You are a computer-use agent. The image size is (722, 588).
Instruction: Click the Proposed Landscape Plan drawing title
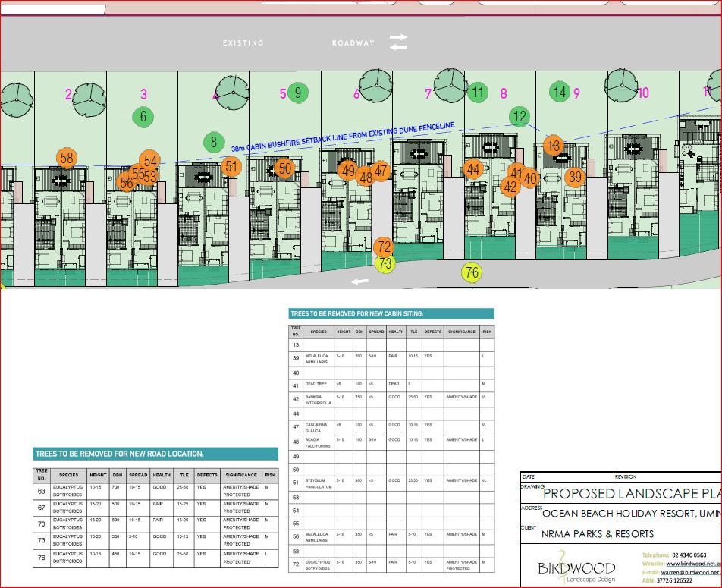[631, 493]
